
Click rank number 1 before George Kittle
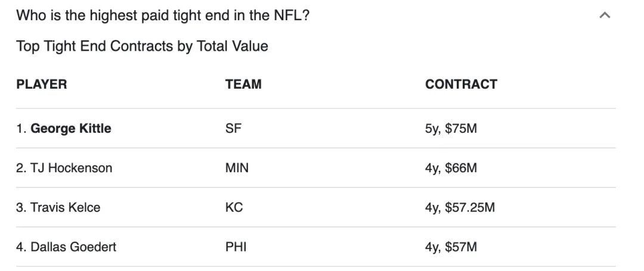click(x=20, y=128)
